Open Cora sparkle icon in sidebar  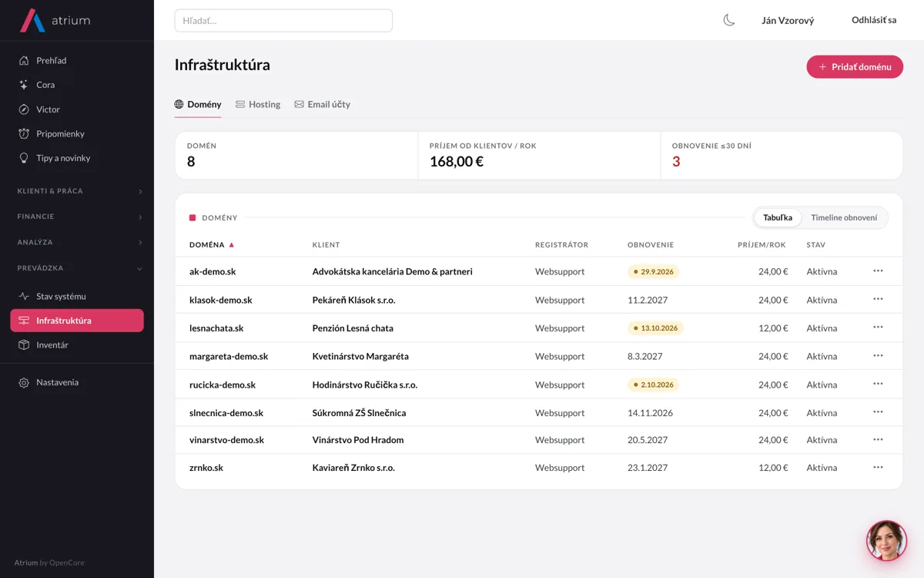[x=24, y=85]
